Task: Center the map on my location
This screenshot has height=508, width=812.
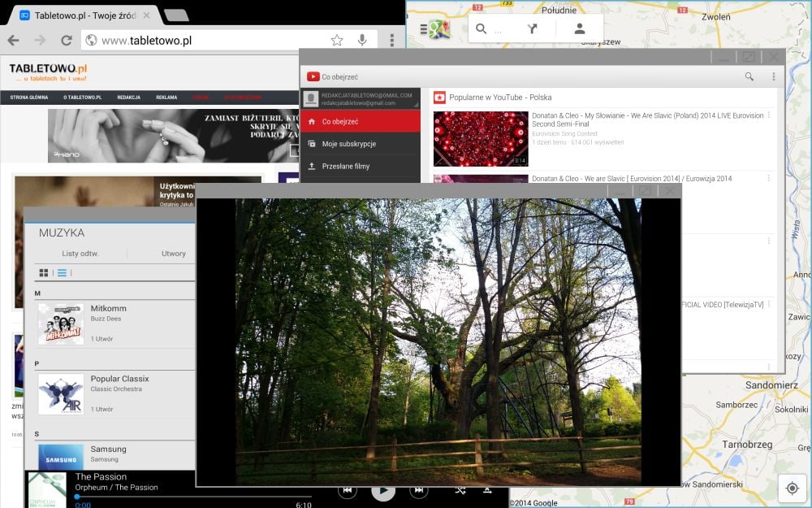Action: point(792,488)
